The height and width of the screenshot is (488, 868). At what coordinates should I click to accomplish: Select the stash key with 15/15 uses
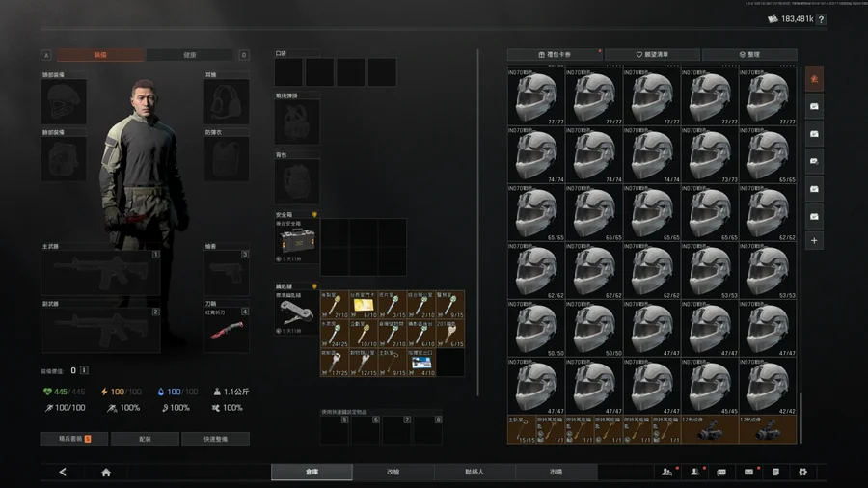click(x=522, y=429)
